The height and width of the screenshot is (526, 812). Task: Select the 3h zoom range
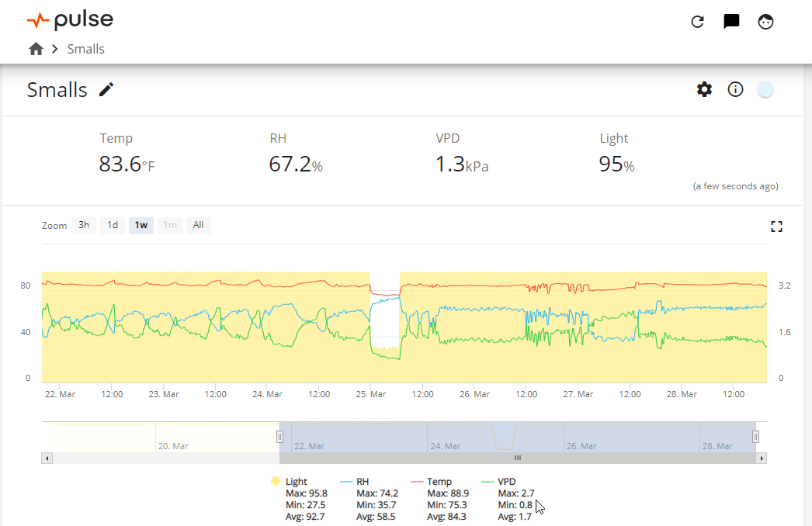point(84,225)
